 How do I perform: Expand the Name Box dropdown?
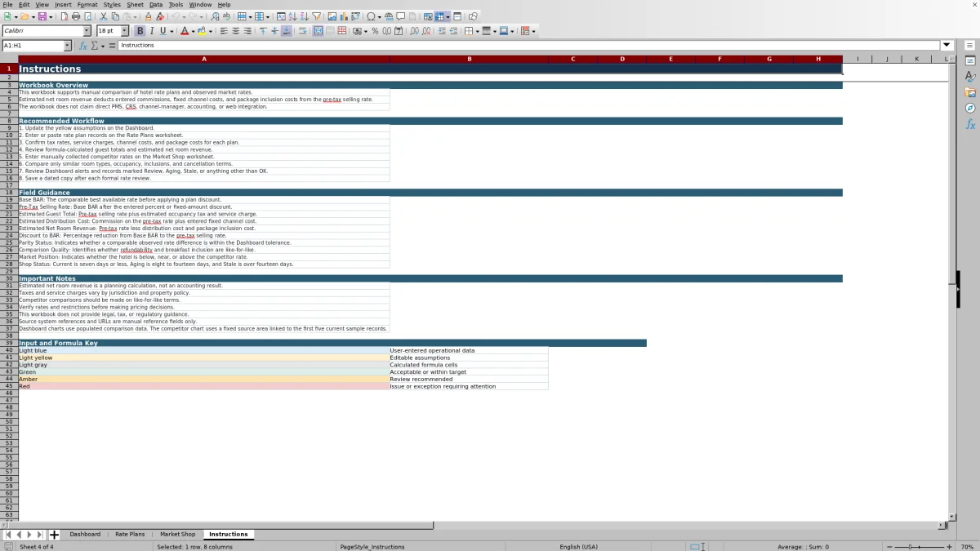coord(67,46)
